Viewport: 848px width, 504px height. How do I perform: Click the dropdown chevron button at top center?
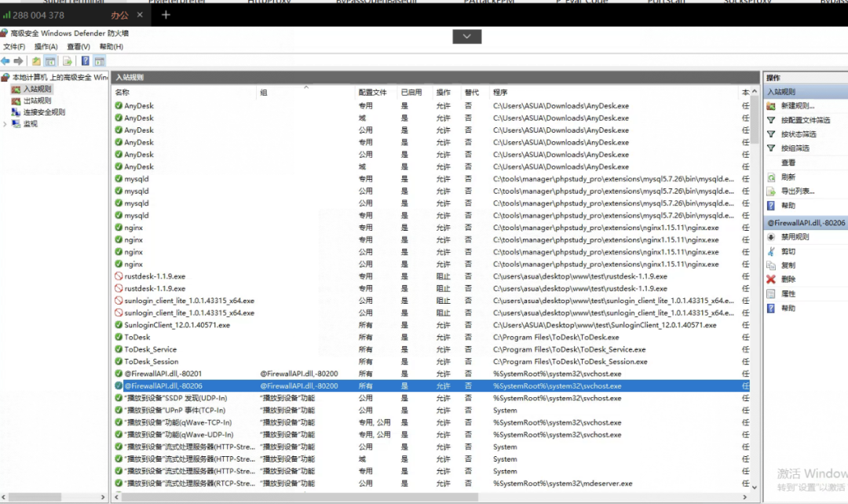[x=466, y=37]
